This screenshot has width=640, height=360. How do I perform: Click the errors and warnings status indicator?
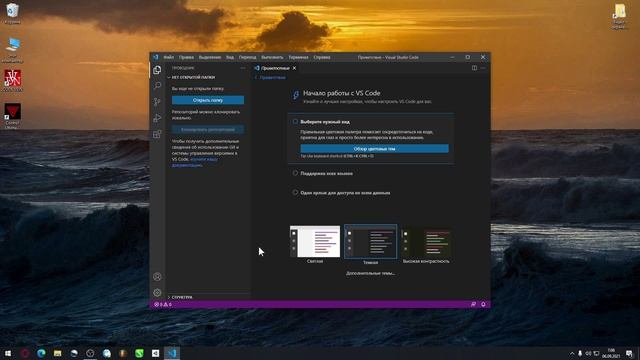coord(163,304)
